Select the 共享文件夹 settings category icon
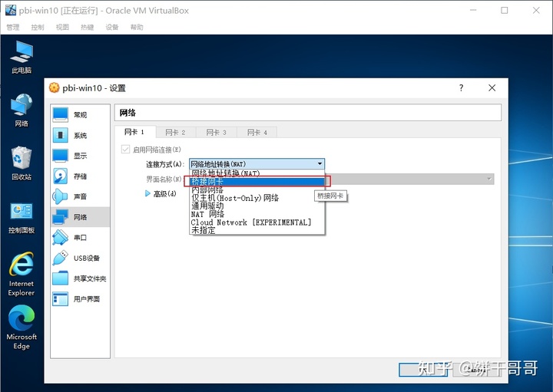Screen dimensions: 553x392 [61, 278]
